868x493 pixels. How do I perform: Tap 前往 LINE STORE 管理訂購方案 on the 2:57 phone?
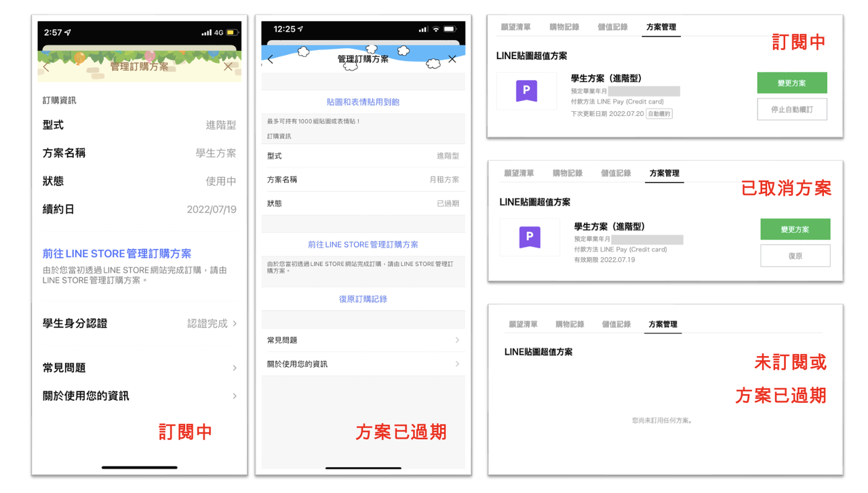117,254
